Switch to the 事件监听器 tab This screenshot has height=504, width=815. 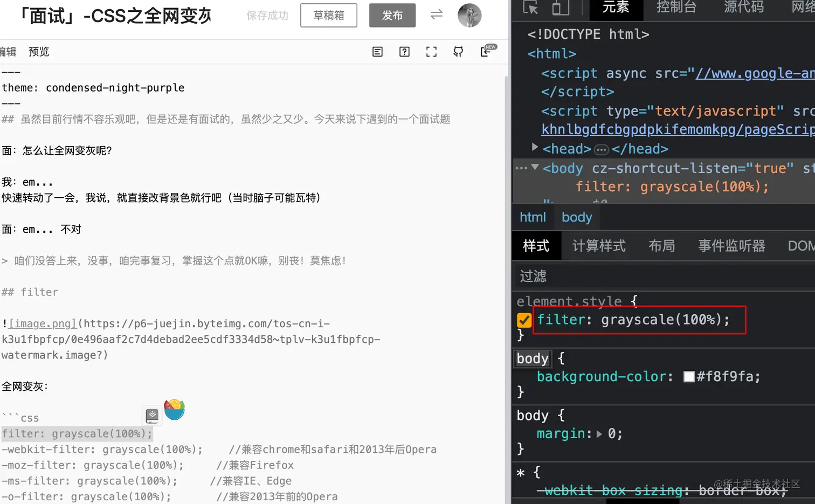point(731,246)
